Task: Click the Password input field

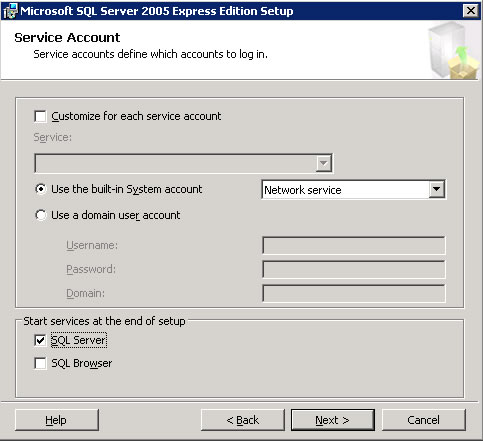Action: (x=354, y=269)
